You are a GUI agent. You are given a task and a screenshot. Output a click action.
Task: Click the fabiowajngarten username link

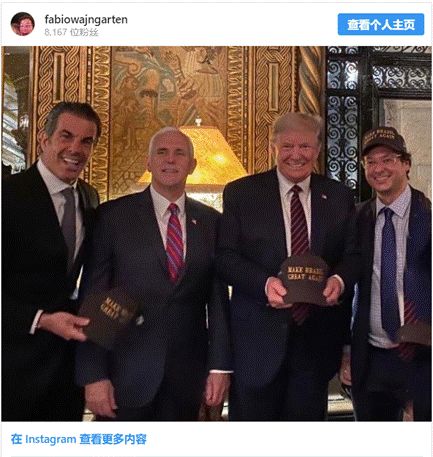pyautogui.click(x=86, y=19)
